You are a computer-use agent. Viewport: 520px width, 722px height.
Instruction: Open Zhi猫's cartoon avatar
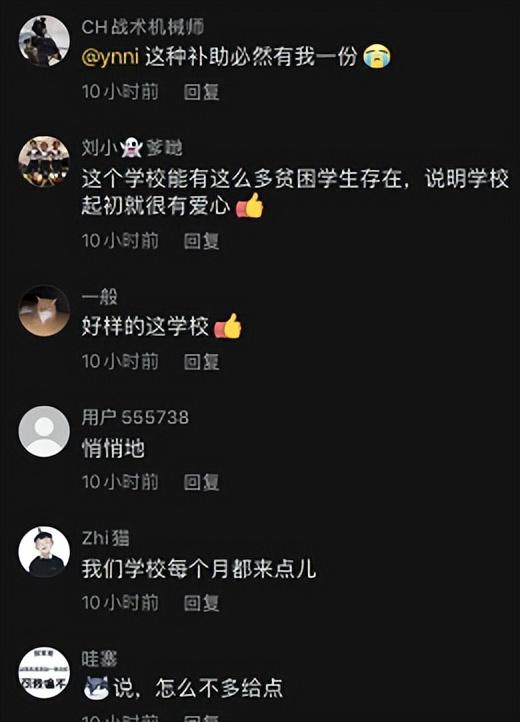coord(44,552)
